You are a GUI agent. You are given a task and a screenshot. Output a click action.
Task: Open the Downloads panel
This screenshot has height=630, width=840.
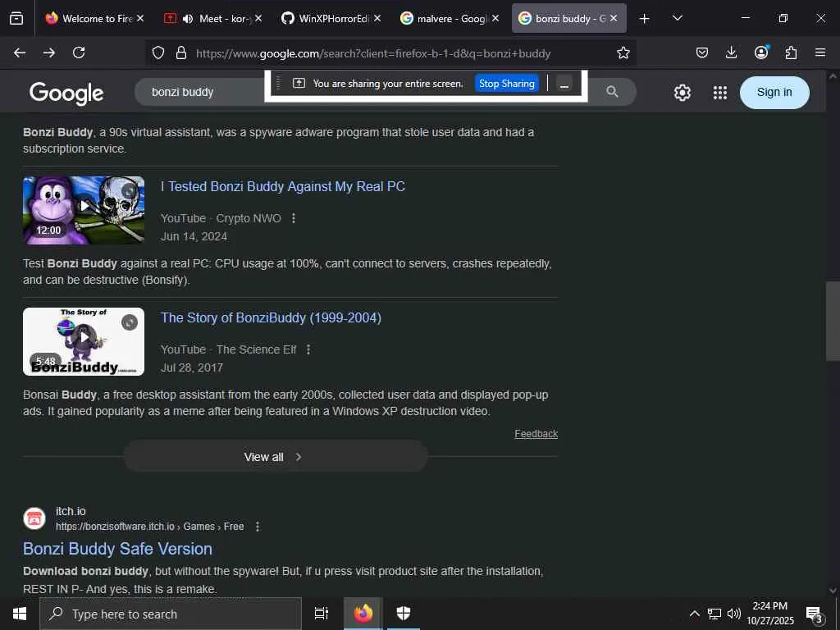pos(731,52)
